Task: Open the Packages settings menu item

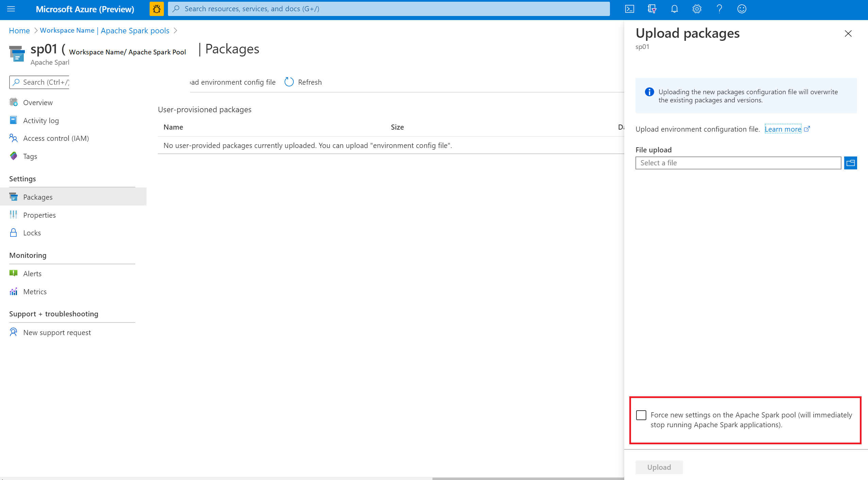Action: (x=37, y=196)
